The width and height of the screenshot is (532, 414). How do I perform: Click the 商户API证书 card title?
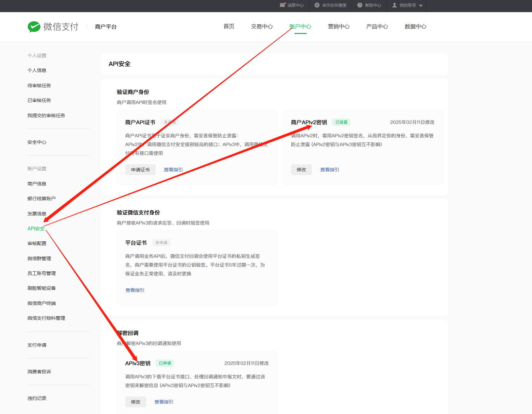point(140,122)
